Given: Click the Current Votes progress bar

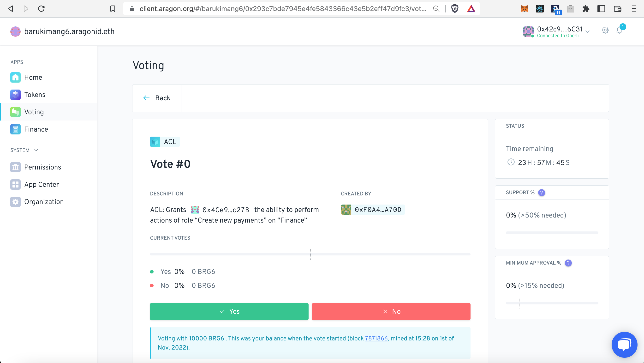Looking at the screenshot, I should [x=310, y=254].
